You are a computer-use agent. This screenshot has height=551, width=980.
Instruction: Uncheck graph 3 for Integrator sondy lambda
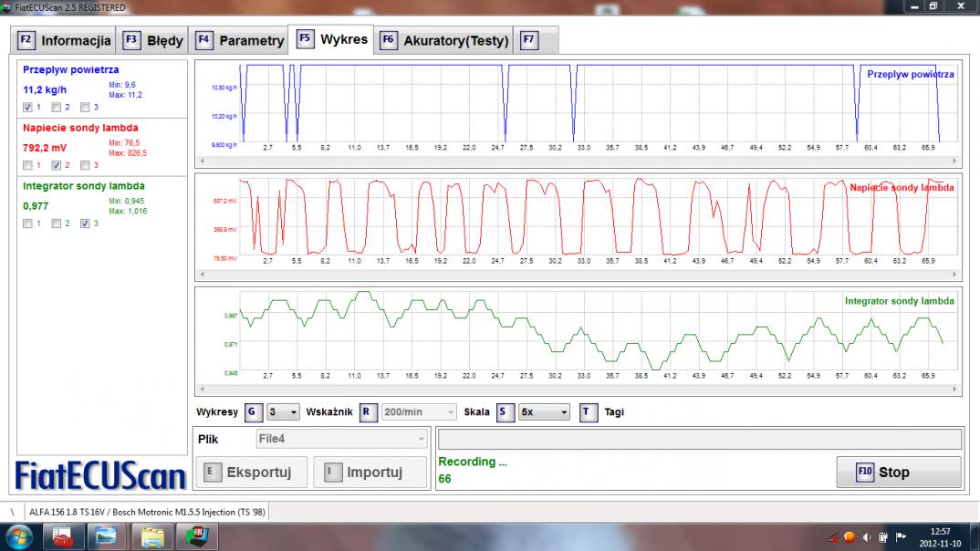coord(86,224)
